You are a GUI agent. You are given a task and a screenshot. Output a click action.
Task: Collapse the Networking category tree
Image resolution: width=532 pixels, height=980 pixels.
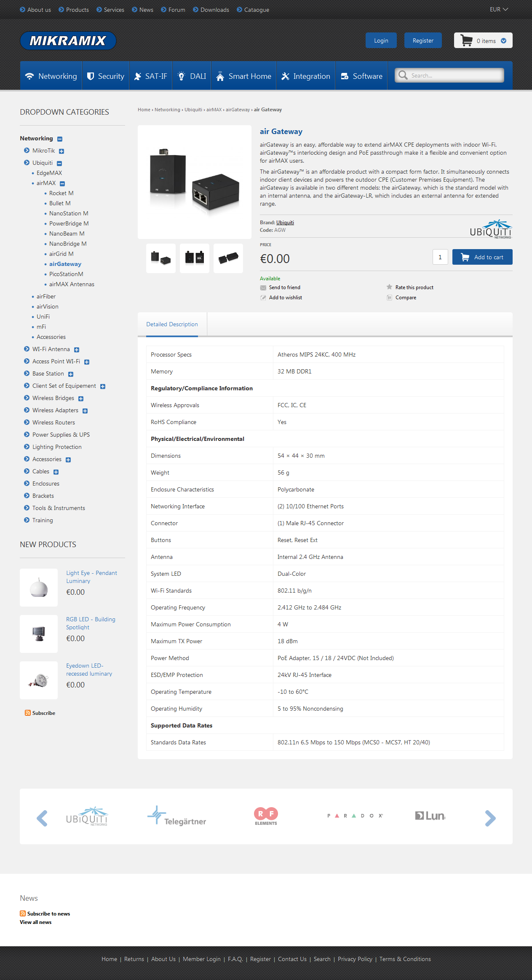click(x=60, y=139)
